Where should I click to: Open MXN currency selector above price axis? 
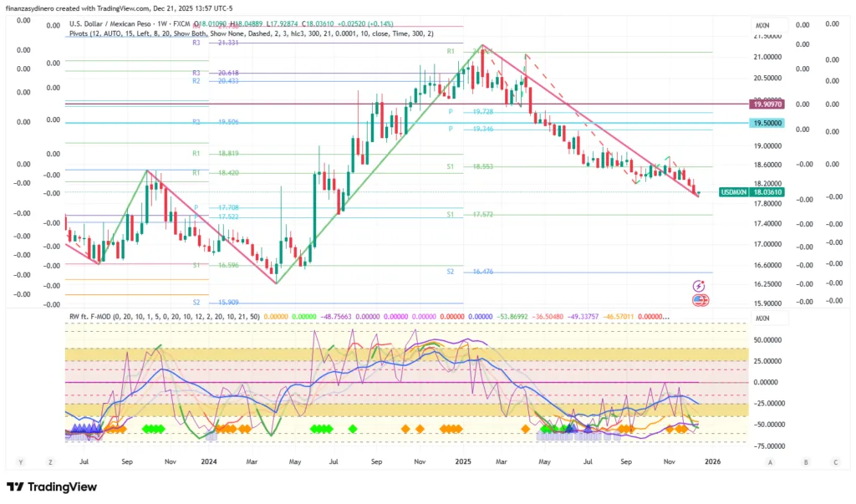pos(762,26)
